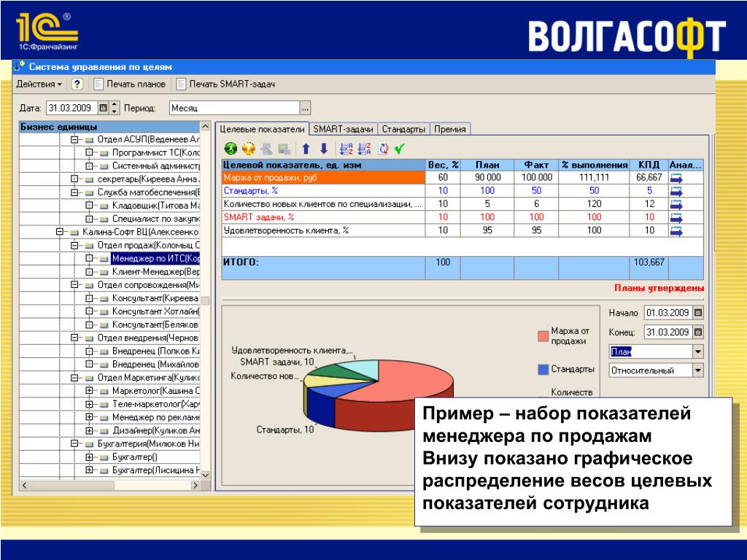Open analysis arrow for Маржа от продажи row
Image resolution: width=747 pixels, height=560 pixels.
click(676, 178)
